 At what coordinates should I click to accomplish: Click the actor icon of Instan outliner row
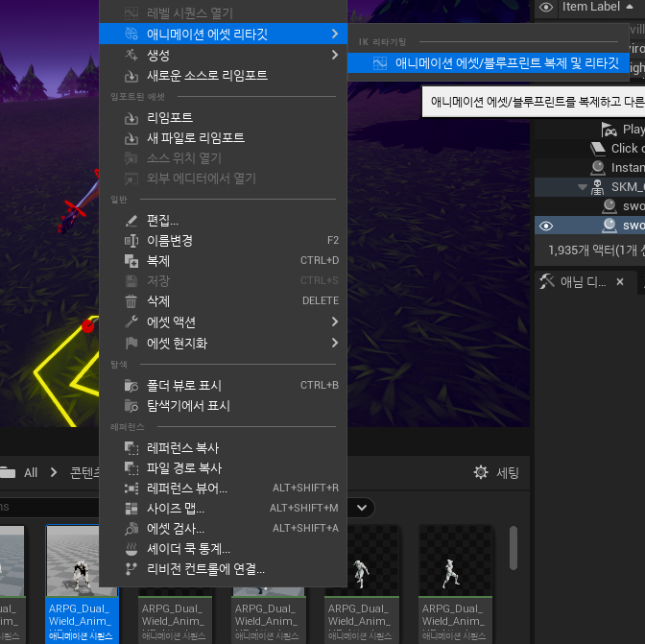[x=597, y=167]
